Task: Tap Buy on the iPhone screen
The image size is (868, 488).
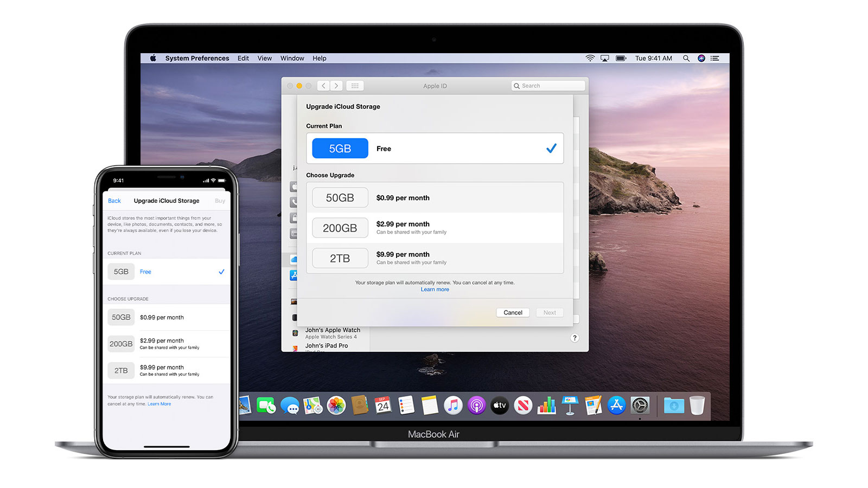Action: 220,201
